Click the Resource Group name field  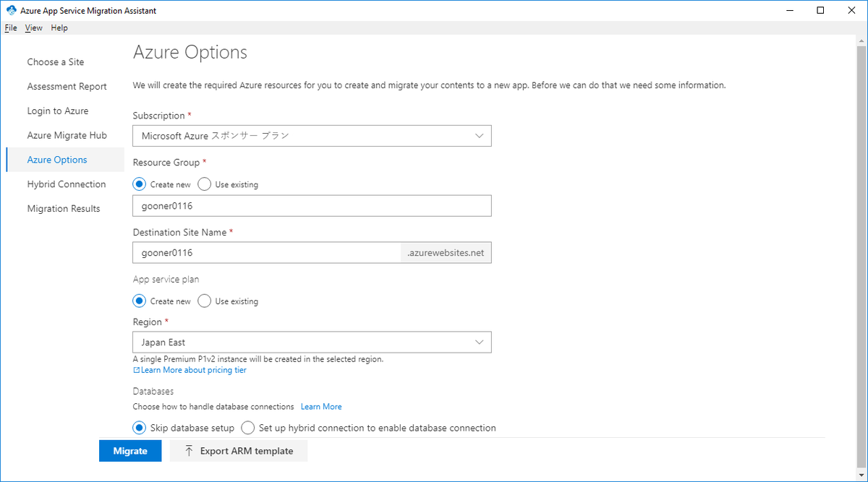coord(312,206)
